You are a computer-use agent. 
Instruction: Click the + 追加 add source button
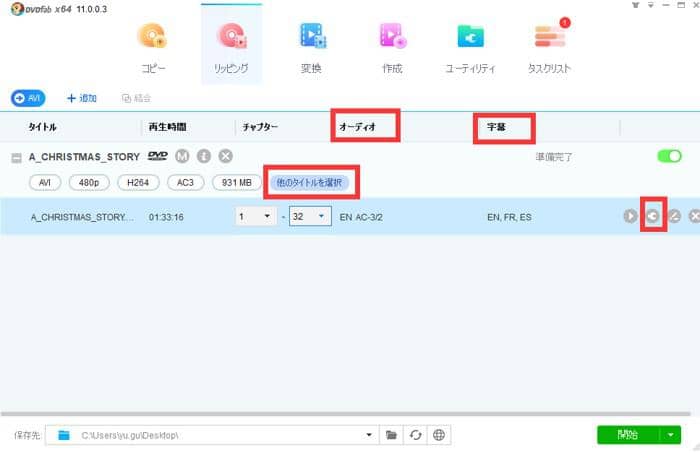pos(81,98)
